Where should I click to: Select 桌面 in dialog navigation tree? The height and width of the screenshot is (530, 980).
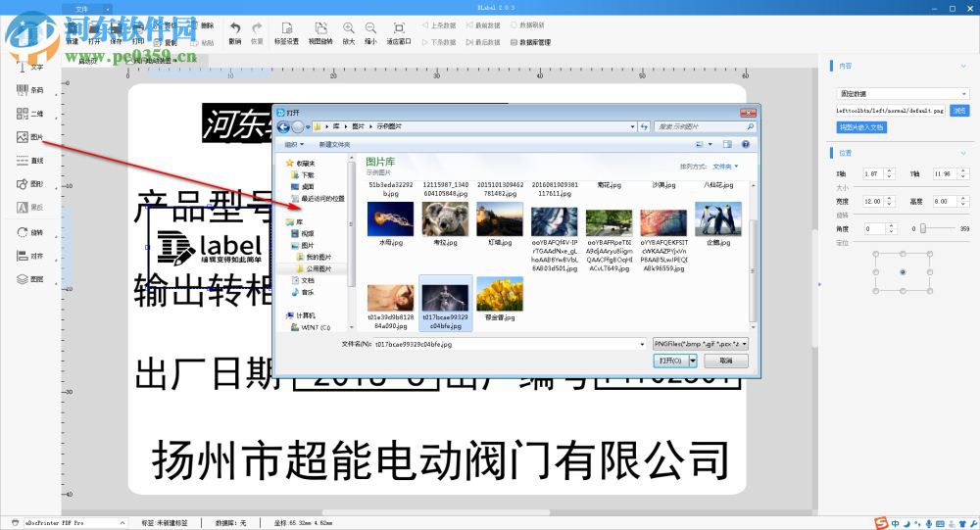(x=303, y=187)
